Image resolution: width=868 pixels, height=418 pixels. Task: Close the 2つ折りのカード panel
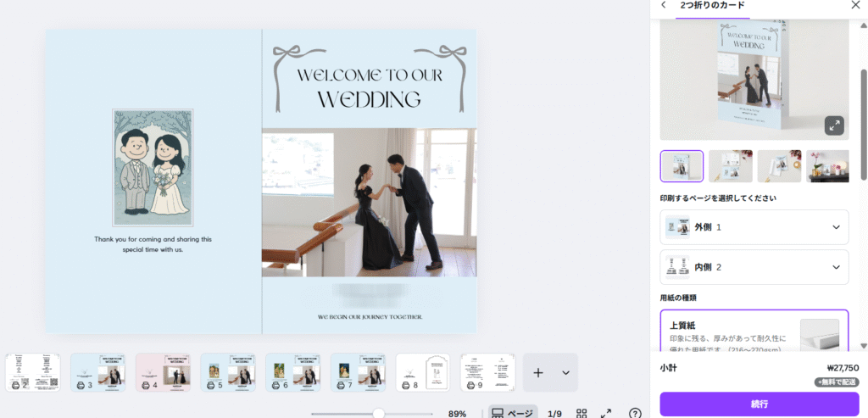[x=855, y=5]
